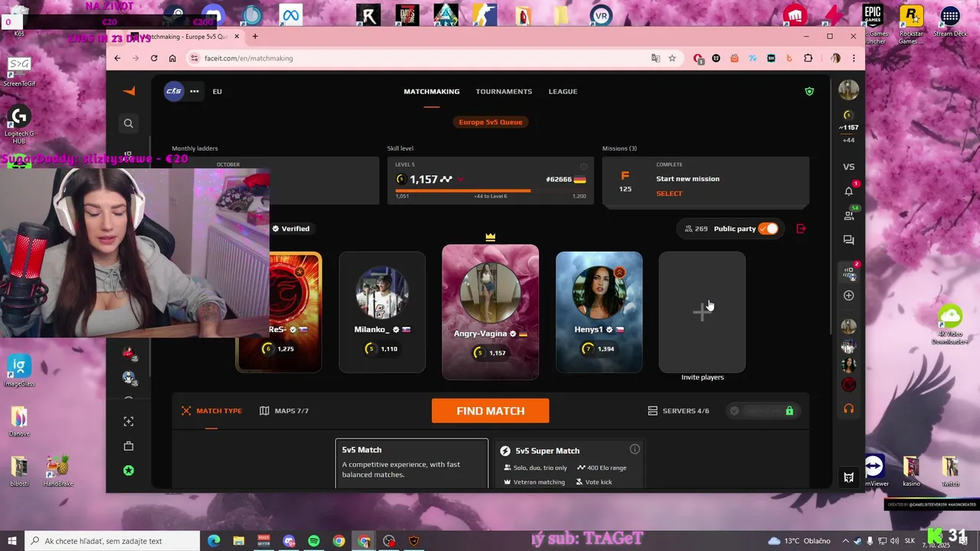Open the FACEIT orange logo home

point(129,91)
